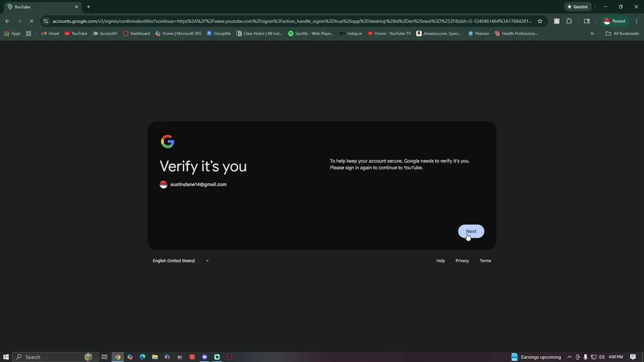This screenshot has height=362, width=644.
Task: Open the Discord taskbar icon
Action: point(205,357)
